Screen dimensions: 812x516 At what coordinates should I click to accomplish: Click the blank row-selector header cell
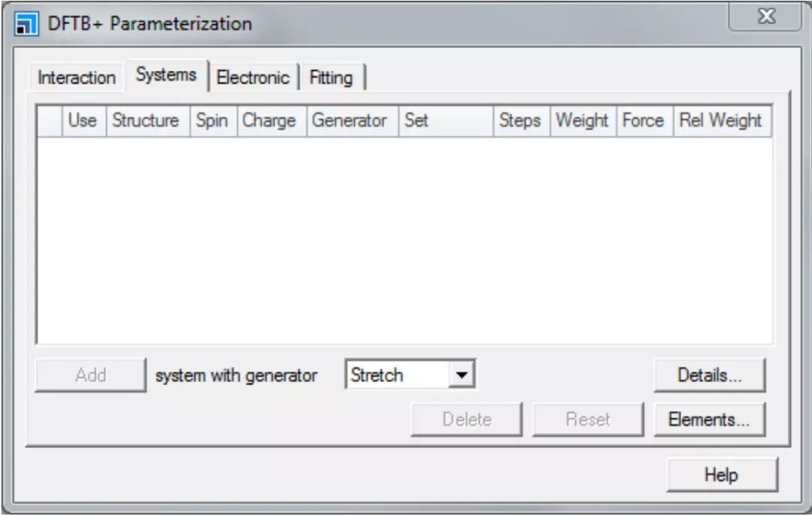point(50,120)
